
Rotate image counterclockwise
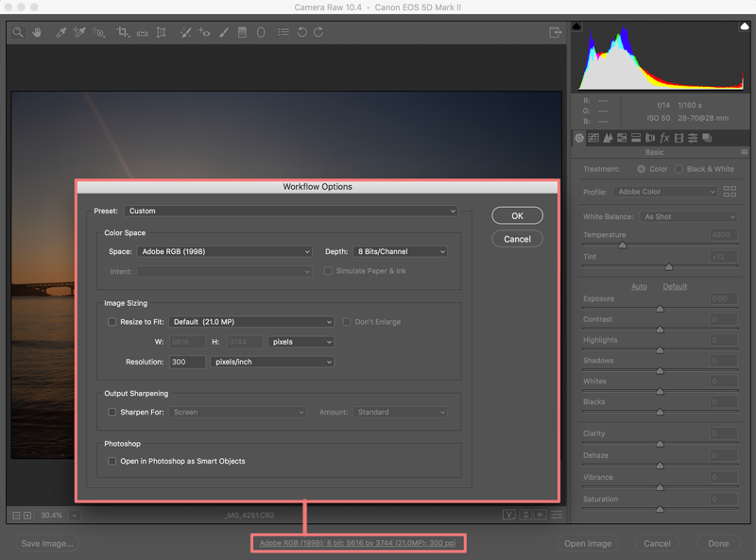click(301, 32)
